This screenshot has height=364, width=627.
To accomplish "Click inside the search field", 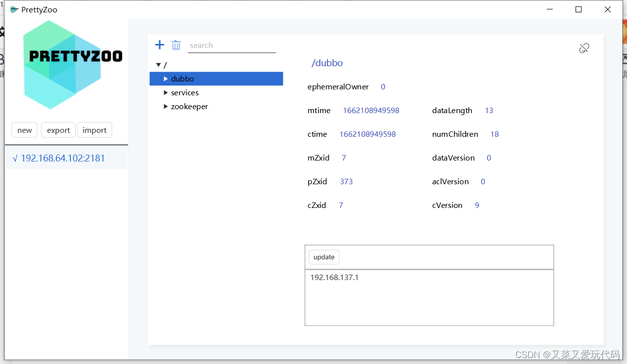I will tap(231, 45).
